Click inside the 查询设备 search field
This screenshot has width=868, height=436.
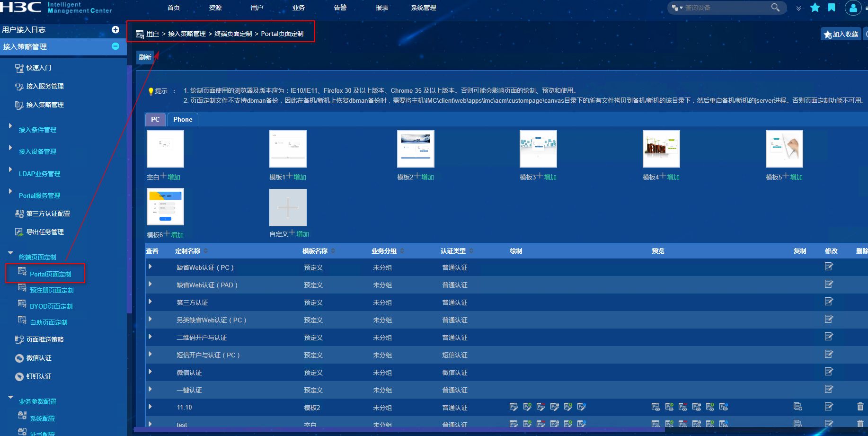(x=726, y=8)
